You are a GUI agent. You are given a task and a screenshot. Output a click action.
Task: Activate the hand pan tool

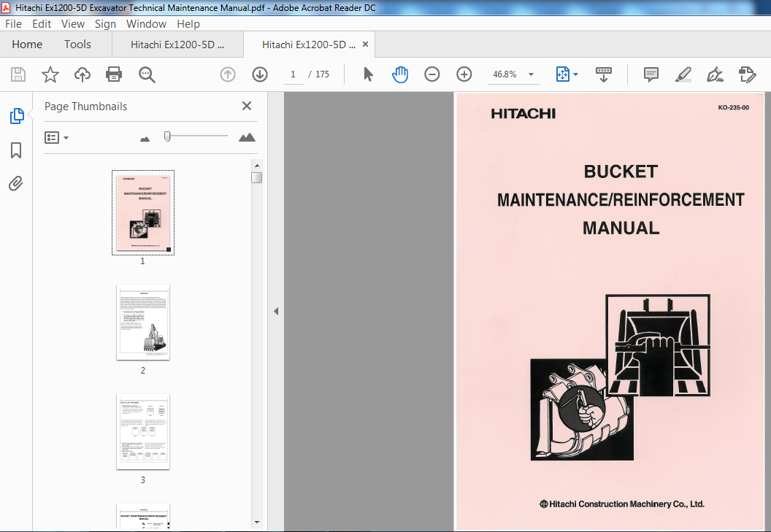pyautogui.click(x=400, y=74)
